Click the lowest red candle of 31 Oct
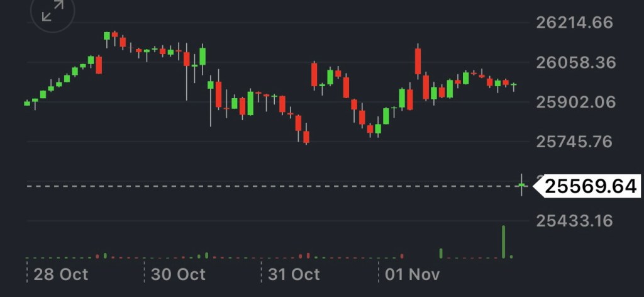Screen dimensions: 644x297 coord(306,137)
